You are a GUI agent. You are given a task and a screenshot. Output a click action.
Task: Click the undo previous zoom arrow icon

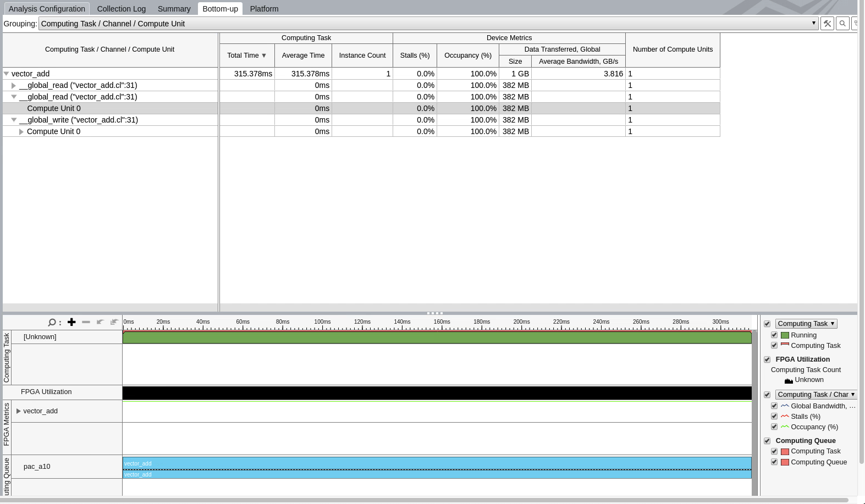pyautogui.click(x=100, y=322)
